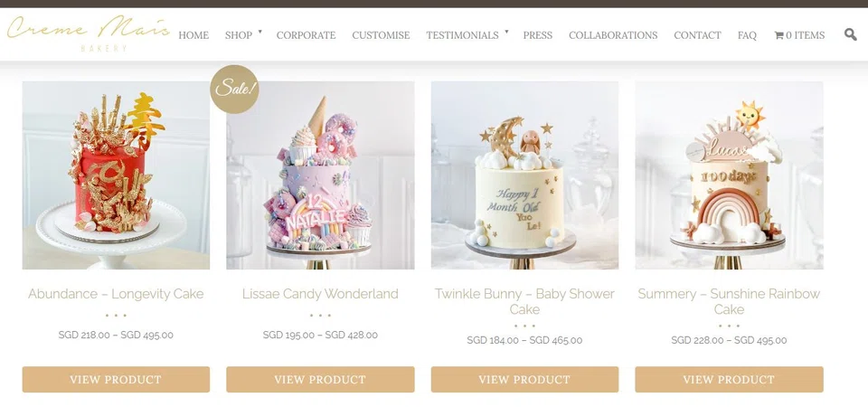Open the FAQ link
868x407 pixels.
click(747, 35)
